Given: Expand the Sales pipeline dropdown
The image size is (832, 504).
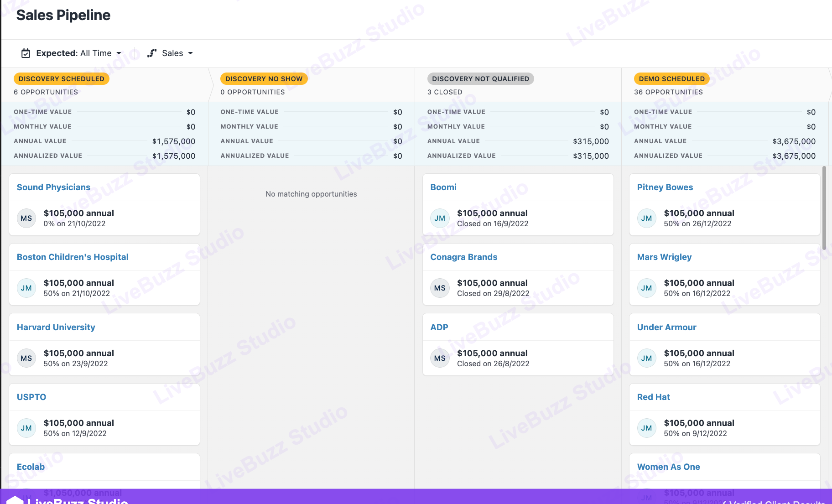Looking at the screenshot, I should click(x=177, y=53).
